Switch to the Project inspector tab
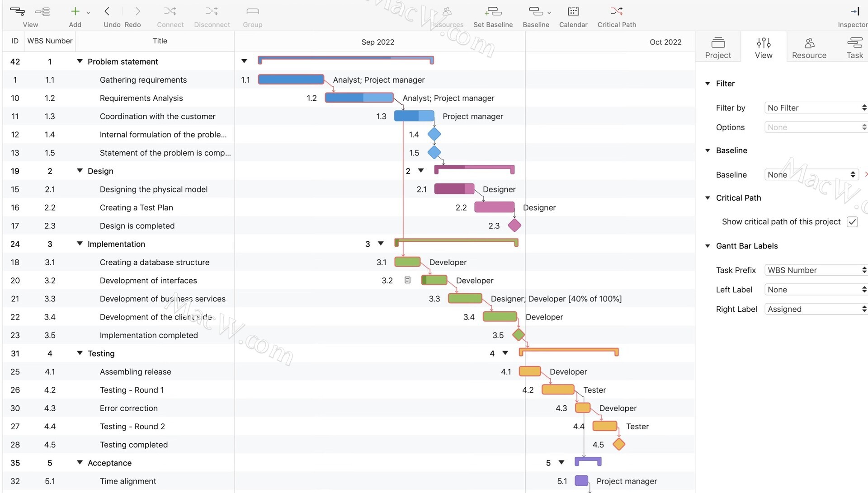Viewport: 868px width, 493px height. pyautogui.click(x=717, y=47)
